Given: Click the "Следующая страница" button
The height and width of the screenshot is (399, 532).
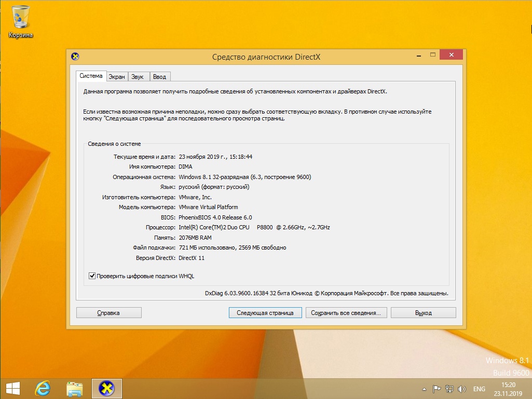Looking at the screenshot, I should pos(265,313).
